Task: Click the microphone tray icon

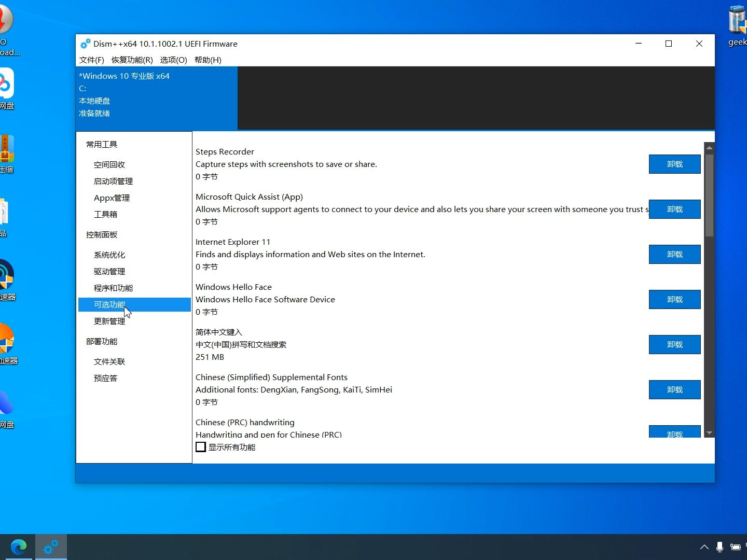Action: [720, 547]
